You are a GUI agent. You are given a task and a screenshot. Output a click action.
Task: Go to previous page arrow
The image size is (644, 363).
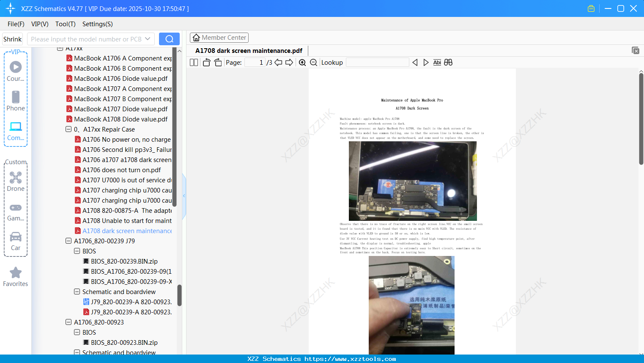coord(278,63)
